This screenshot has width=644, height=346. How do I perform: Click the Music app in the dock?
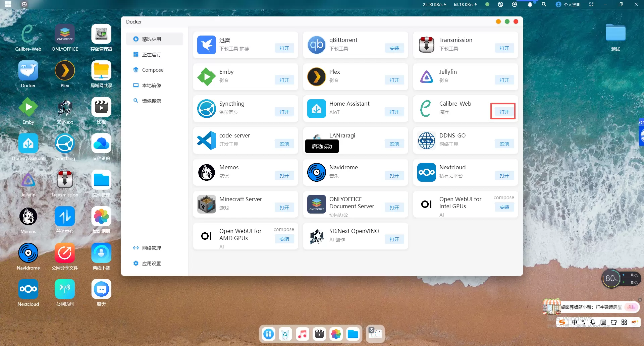[x=302, y=334]
